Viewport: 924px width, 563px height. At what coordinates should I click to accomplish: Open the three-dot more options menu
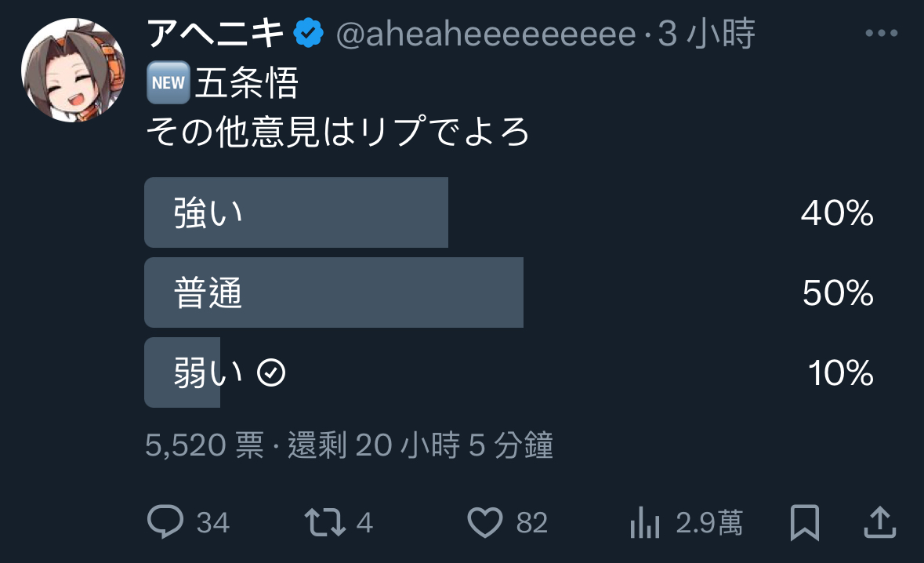(882, 34)
